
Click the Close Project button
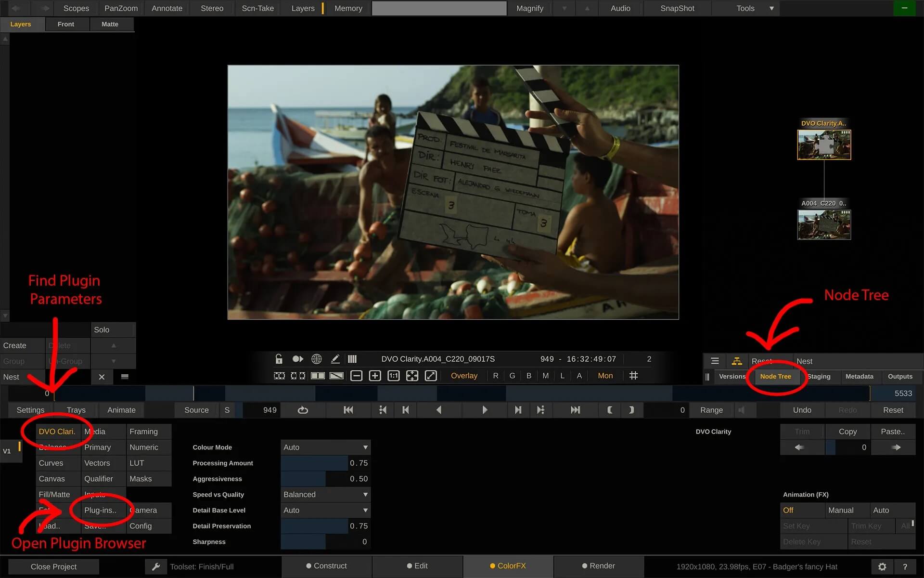[53, 566]
